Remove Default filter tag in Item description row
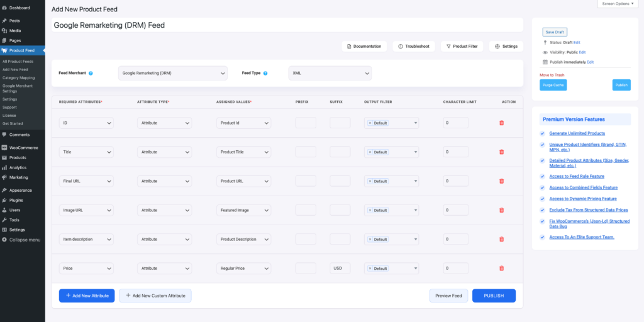The image size is (644, 322). click(x=370, y=240)
